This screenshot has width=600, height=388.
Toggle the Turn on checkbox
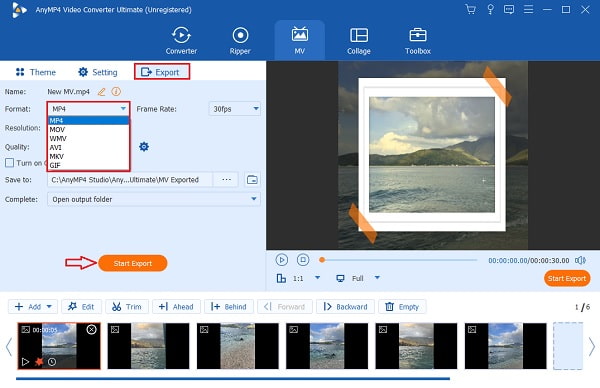(10, 163)
